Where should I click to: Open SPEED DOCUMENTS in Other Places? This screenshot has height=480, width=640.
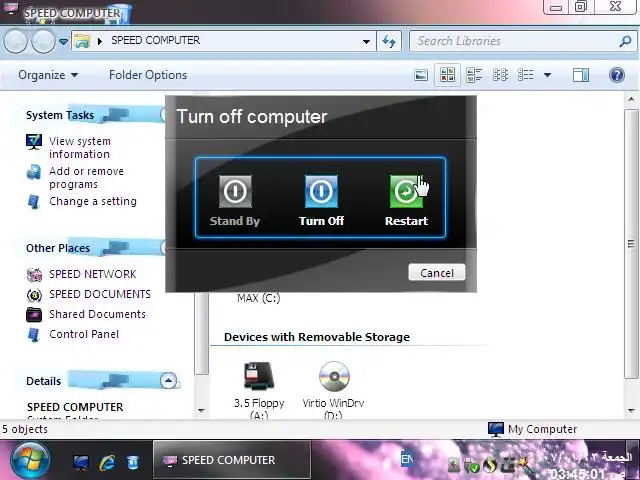(100, 294)
